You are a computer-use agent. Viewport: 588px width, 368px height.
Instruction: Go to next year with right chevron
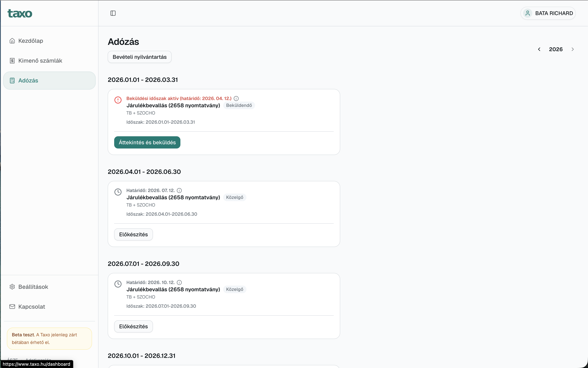pyautogui.click(x=572, y=49)
